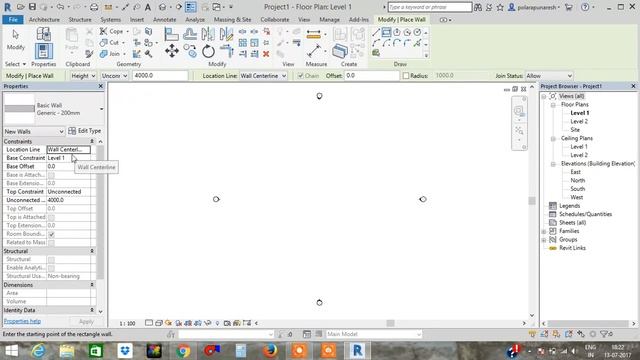The image size is (640, 360).
Task: Click the height value field 4000.0
Action: (160, 76)
